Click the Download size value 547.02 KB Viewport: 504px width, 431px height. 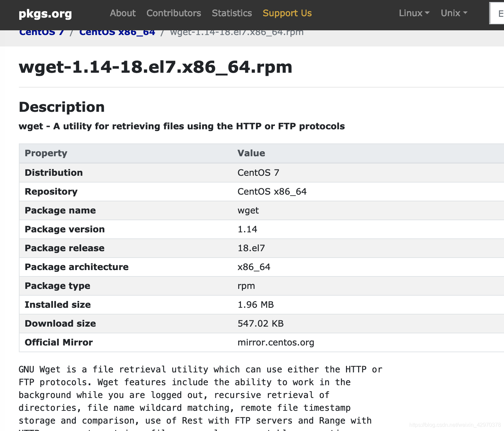[x=260, y=324]
